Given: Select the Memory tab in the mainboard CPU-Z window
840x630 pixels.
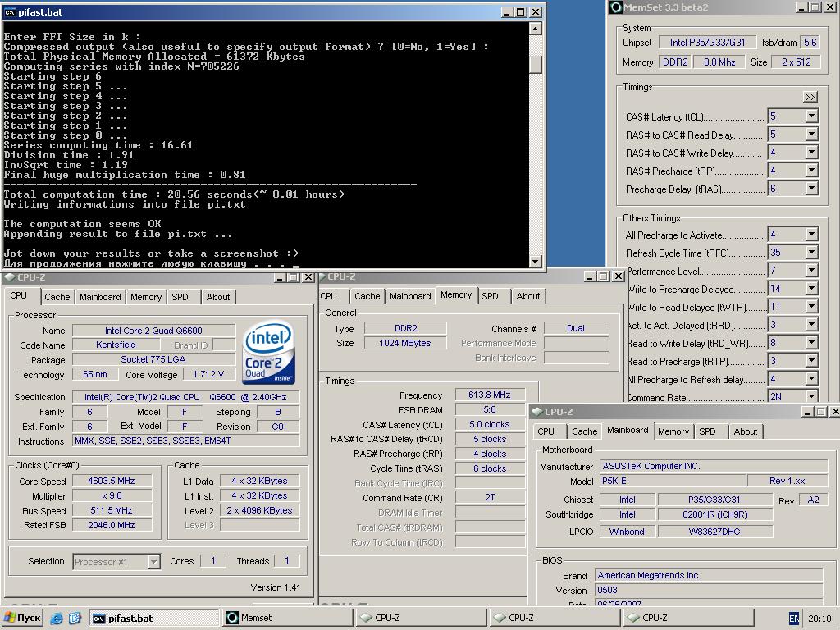Looking at the screenshot, I should (x=673, y=431).
